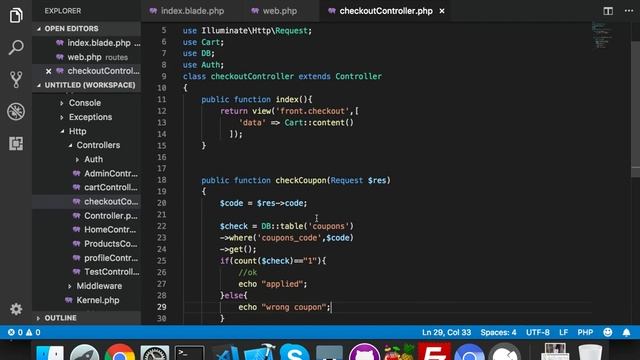Change language mode via PHP item

[x=585, y=332]
